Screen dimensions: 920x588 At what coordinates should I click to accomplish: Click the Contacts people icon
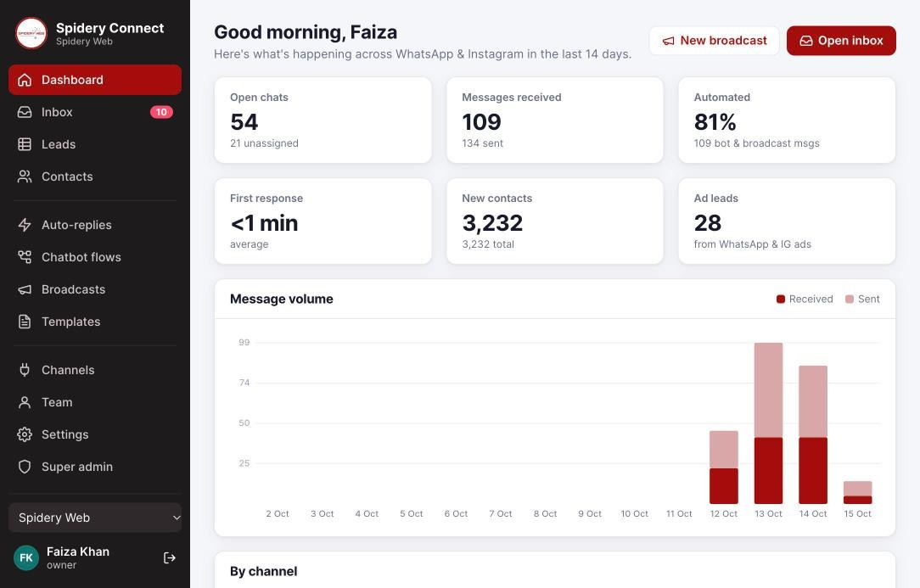[x=25, y=176]
